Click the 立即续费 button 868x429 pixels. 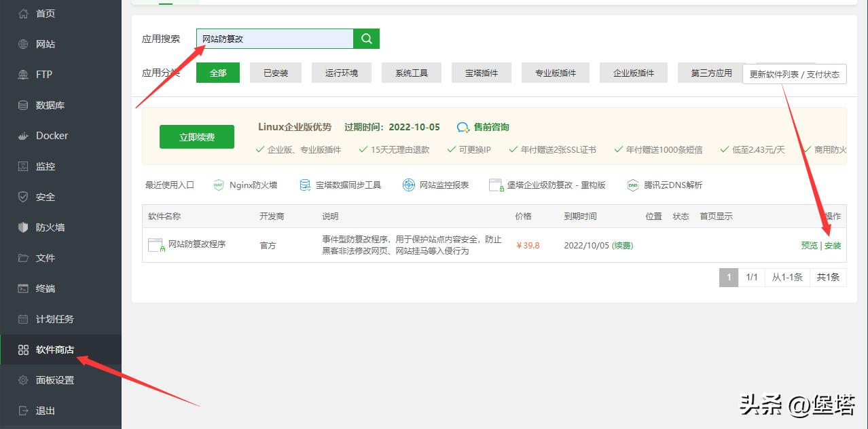click(x=196, y=136)
